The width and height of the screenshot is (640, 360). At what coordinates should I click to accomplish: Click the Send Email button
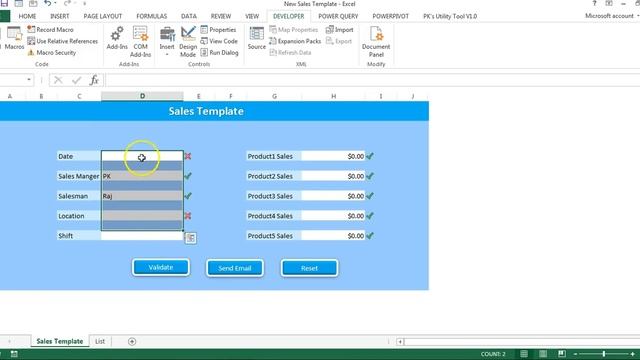pos(235,268)
